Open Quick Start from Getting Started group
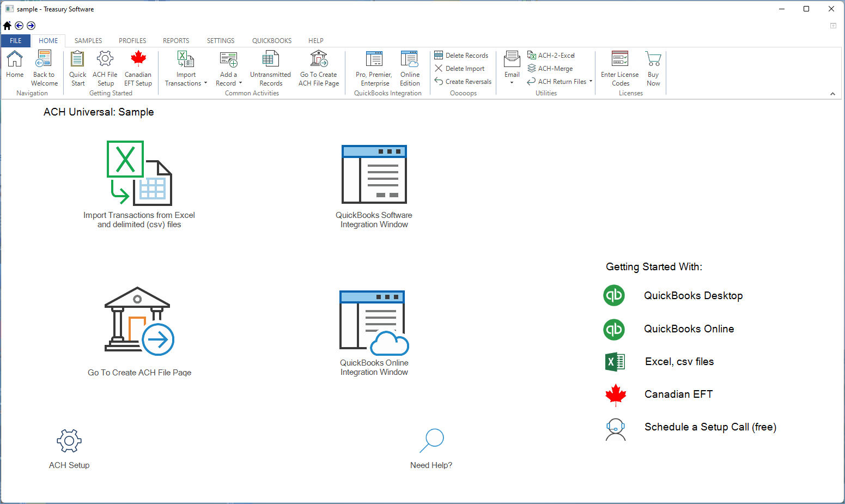Image resolution: width=845 pixels, height=504 pixels. [x=77, y=68]
